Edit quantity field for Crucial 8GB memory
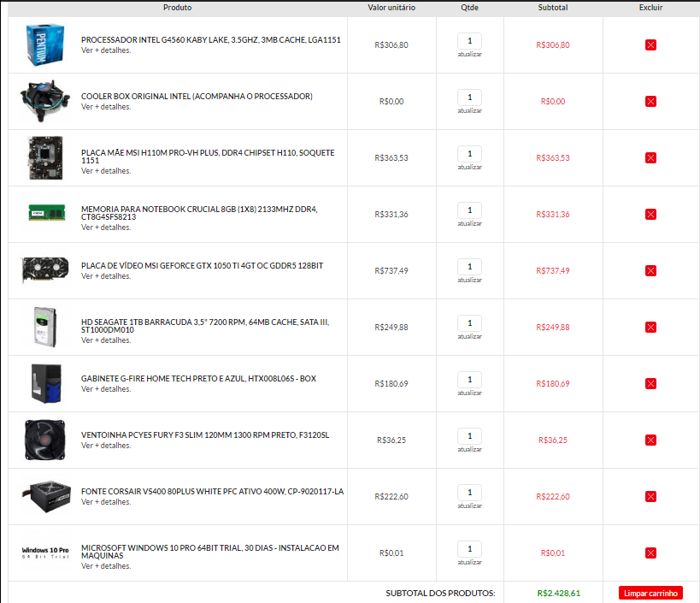This screenshot has width=700, height=603. point(469,210)
